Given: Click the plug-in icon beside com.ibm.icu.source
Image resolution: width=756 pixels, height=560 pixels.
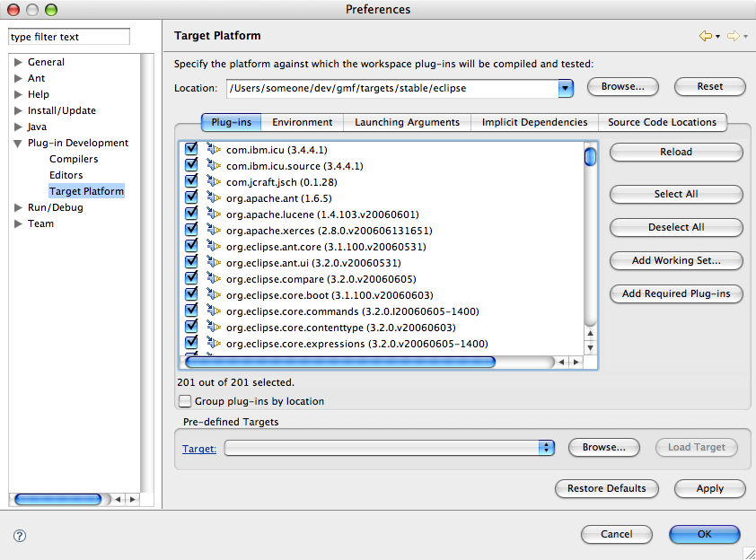Looking at the screenshot, I should [214, 165].
